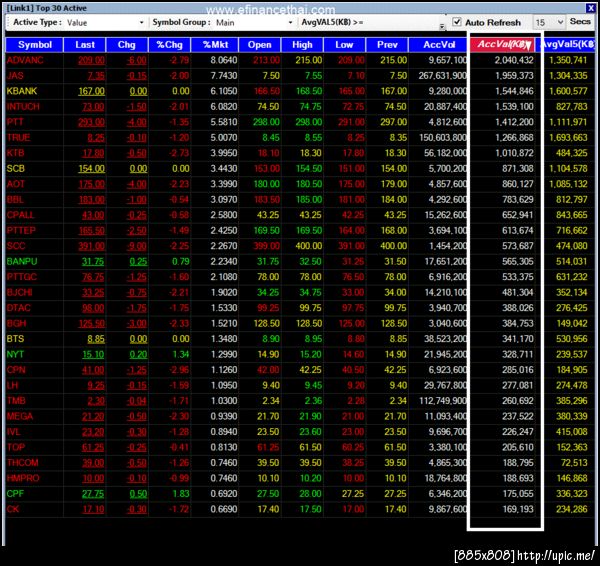
Task: Select the KTB symbol
Action: (x=15, y=153)
